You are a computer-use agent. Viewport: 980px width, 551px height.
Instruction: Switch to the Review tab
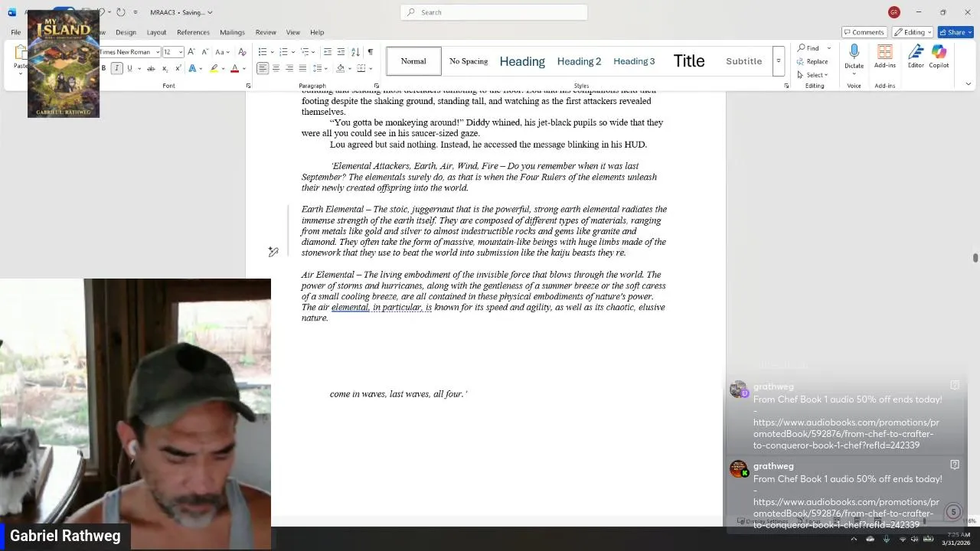click(x=266, y=32)
